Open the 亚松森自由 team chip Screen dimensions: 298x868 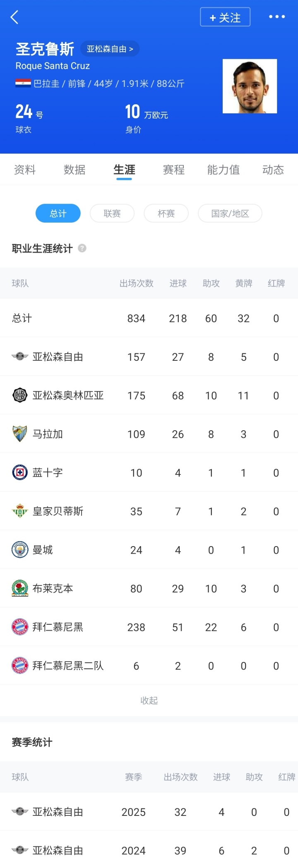pyautogui.click(x=110, y=49)
